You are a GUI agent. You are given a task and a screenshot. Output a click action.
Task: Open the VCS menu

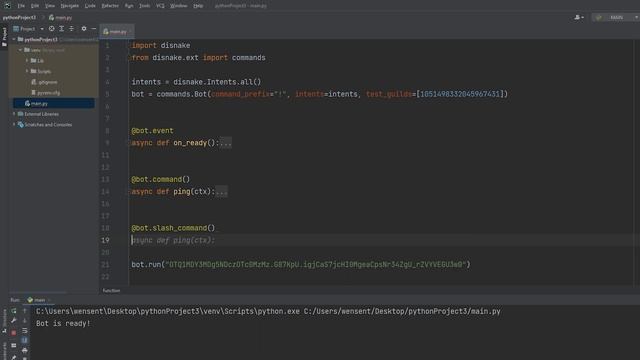(160, 6)
